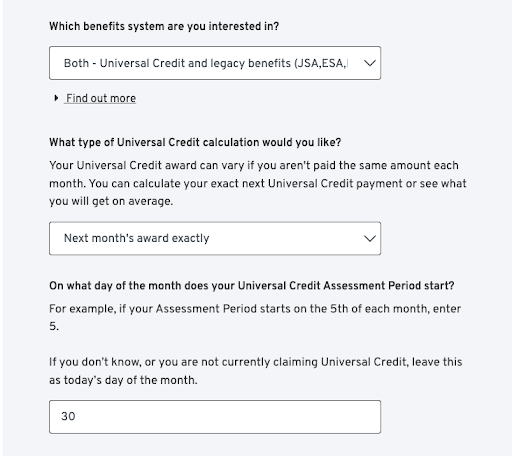Screen dimensions: 512x456
Task: Click the Assessment Period start day question label
Action: click(252, 286)
